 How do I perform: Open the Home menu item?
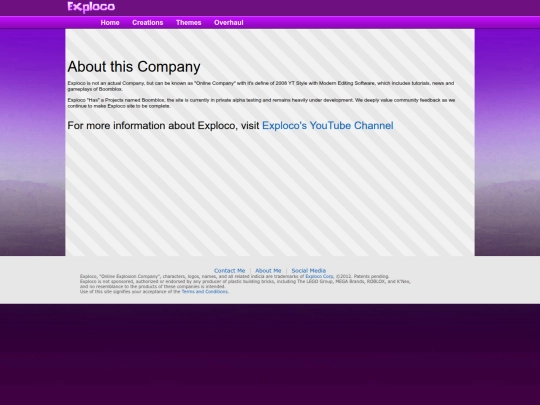pos(110,23)
